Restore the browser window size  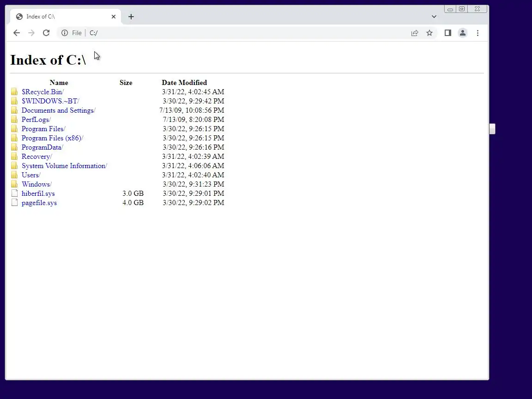click(x=462, y=9)
